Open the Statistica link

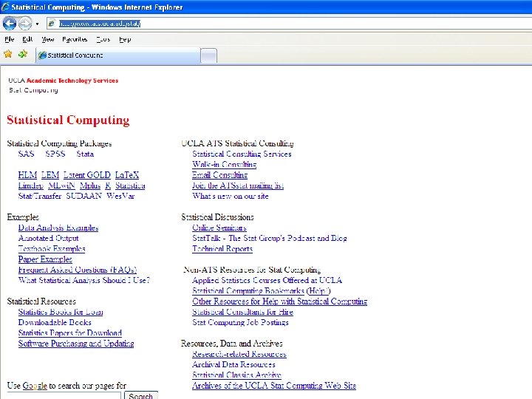coord(130,185)
